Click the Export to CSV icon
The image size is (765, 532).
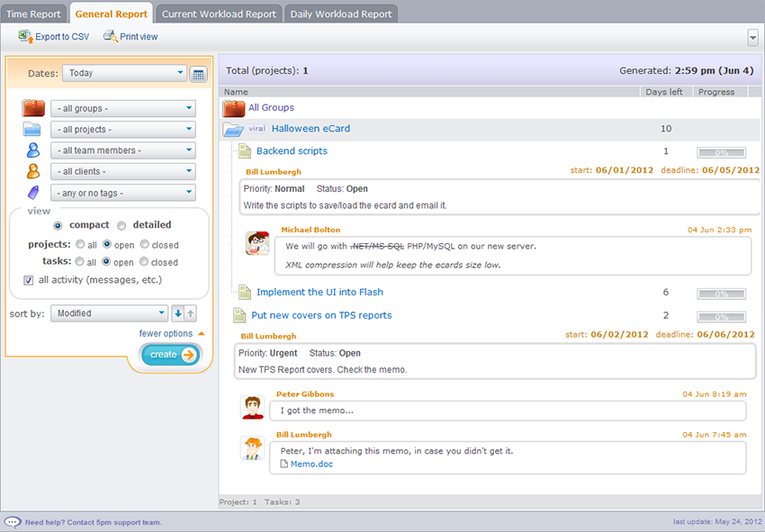(x=25, y=37)
